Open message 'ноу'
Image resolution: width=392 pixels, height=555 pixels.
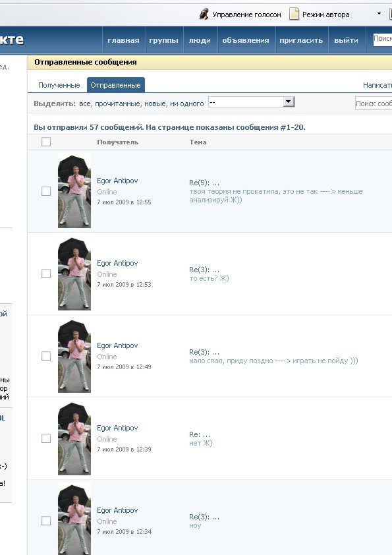click(195, 526)
